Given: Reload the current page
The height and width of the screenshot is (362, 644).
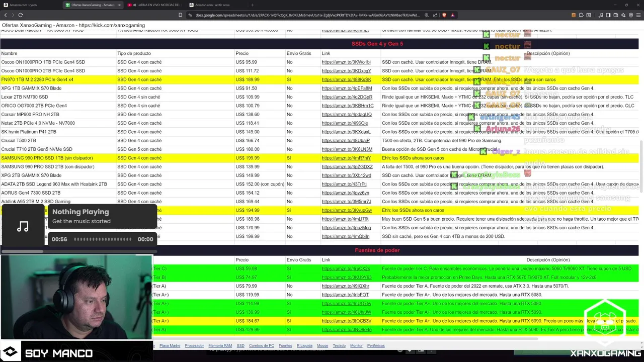Looking at the screenshot, I should [x=21, y=15].
